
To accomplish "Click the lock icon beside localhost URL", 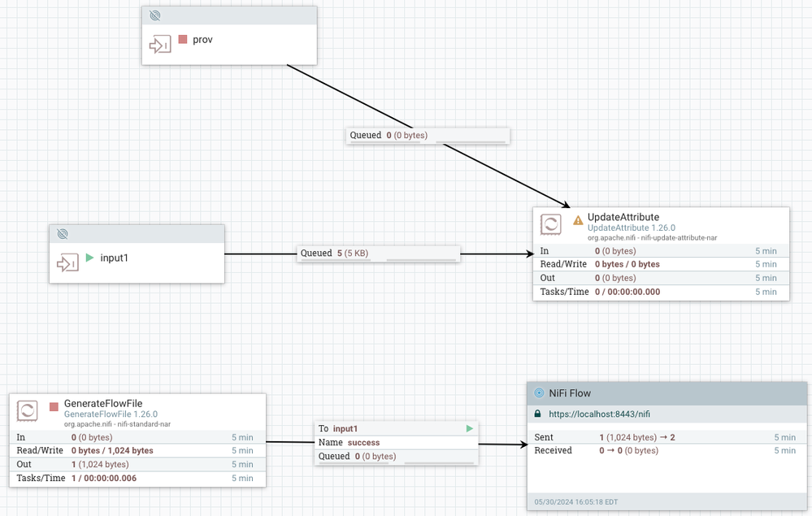I will pos(537,414).
